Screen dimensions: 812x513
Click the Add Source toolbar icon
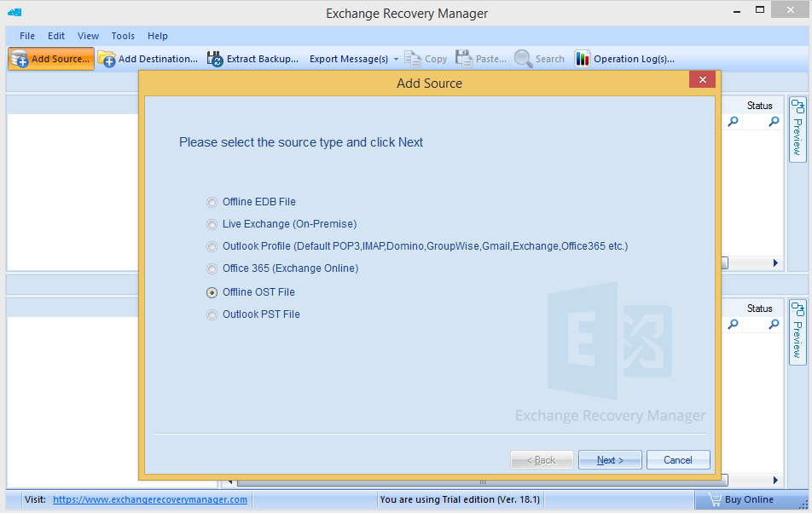tap(20, 59)
